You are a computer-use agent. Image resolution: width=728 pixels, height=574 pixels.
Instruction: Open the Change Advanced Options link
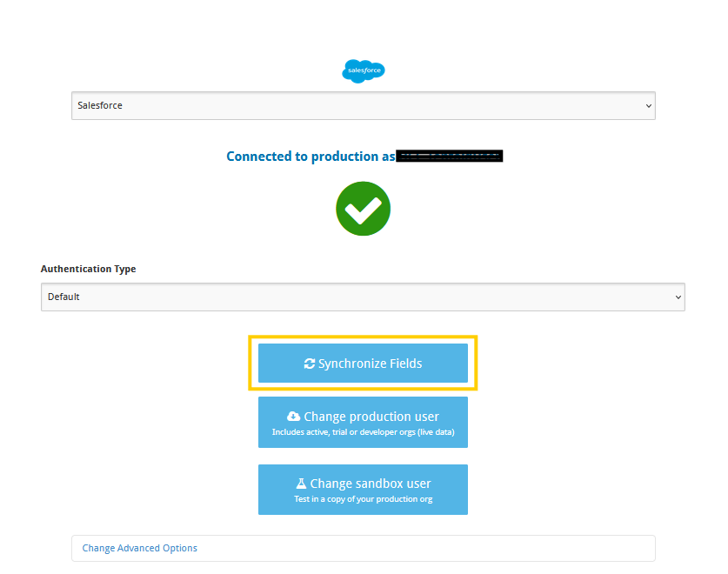tap(140, 548)
